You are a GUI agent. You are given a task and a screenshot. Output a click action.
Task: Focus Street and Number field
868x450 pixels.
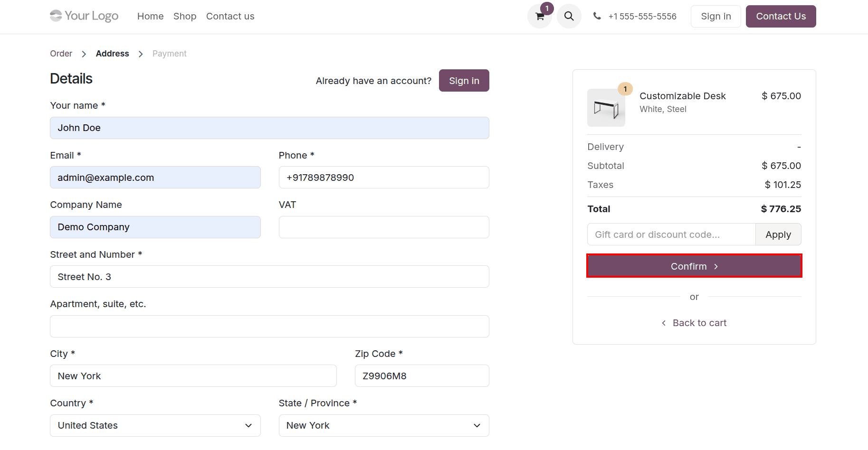[269, 277]
